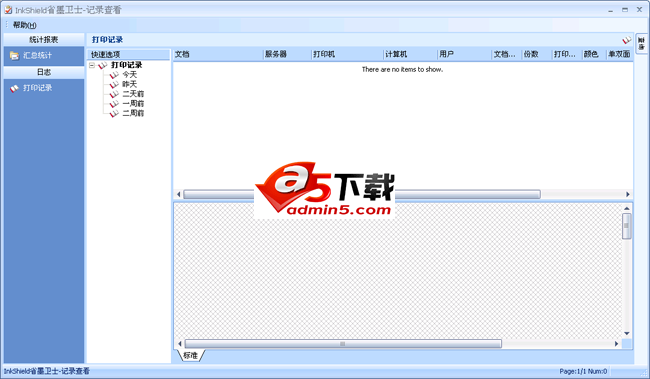This screenshot has height=379, width=650.
Task: Click the record list horizontal scrollbar thumb
Action: coord(362,194)
